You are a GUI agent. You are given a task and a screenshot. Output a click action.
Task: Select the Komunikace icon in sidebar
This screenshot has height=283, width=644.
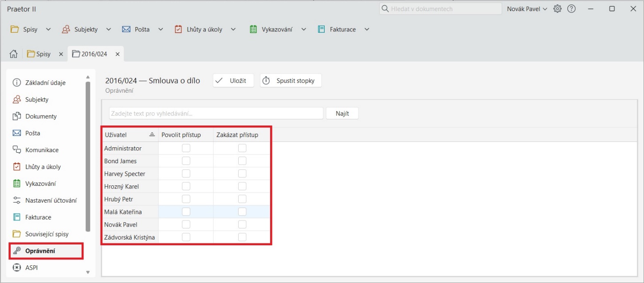tap(17, 150)
